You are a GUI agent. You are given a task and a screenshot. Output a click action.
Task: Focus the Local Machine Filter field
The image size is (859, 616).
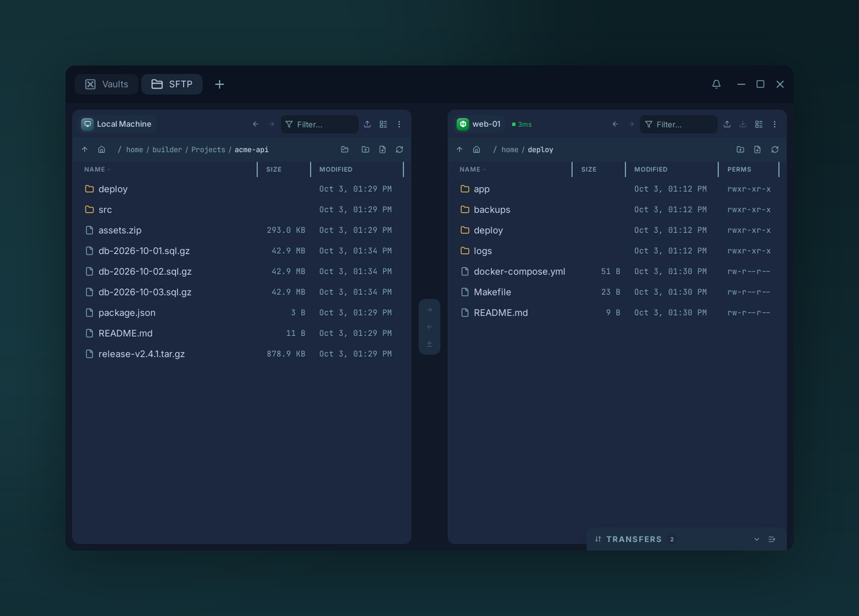click(319, 124)
